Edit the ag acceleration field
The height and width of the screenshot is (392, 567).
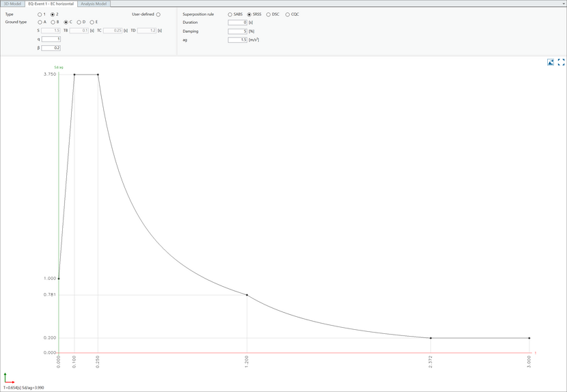(237, 40)
